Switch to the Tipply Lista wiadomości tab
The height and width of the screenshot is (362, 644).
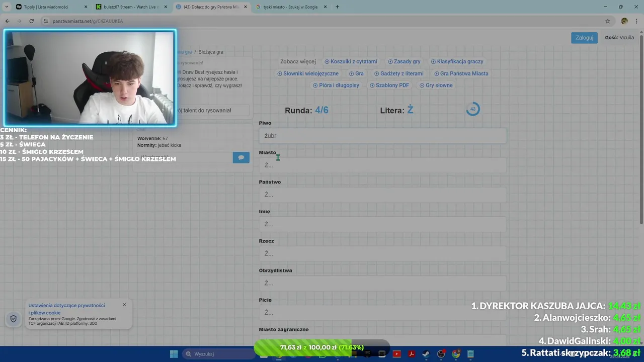click(x=51, y=7)
